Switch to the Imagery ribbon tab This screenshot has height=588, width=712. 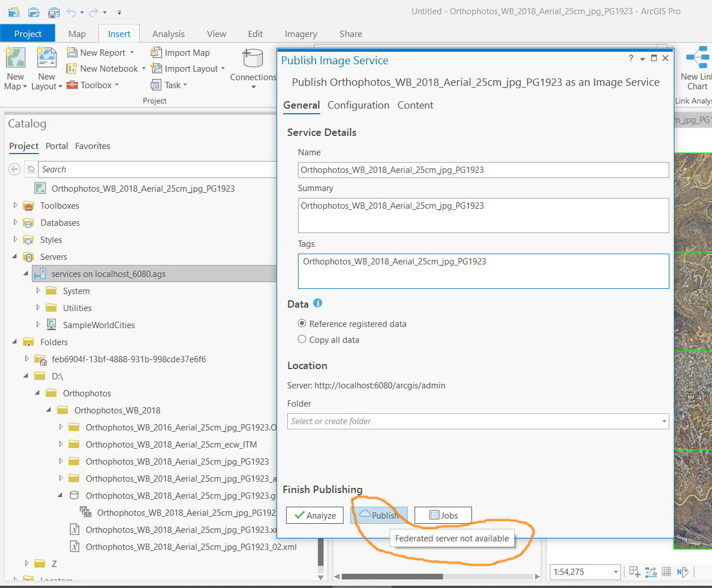[x=301, y=34]
